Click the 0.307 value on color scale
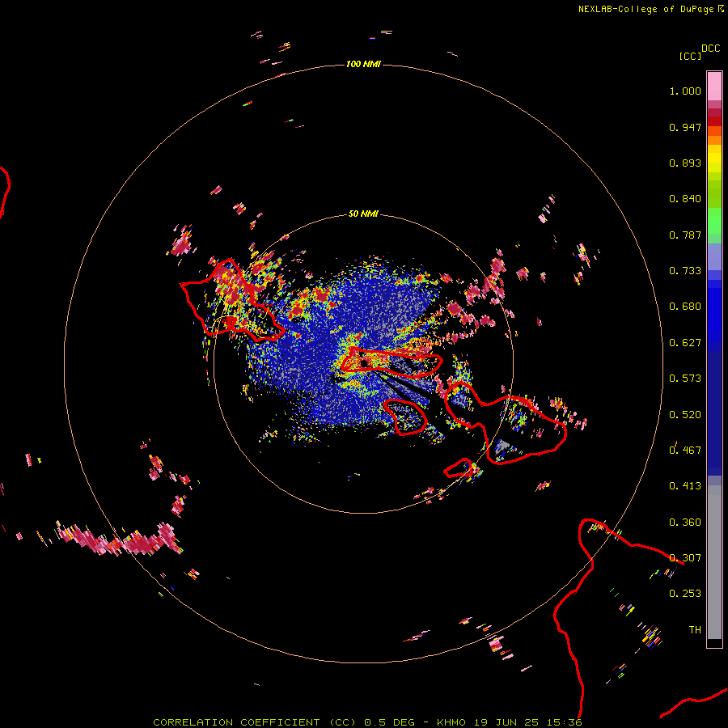Image resolution: width=728 pixels, height=728 pixels. (x=685, y=558)
